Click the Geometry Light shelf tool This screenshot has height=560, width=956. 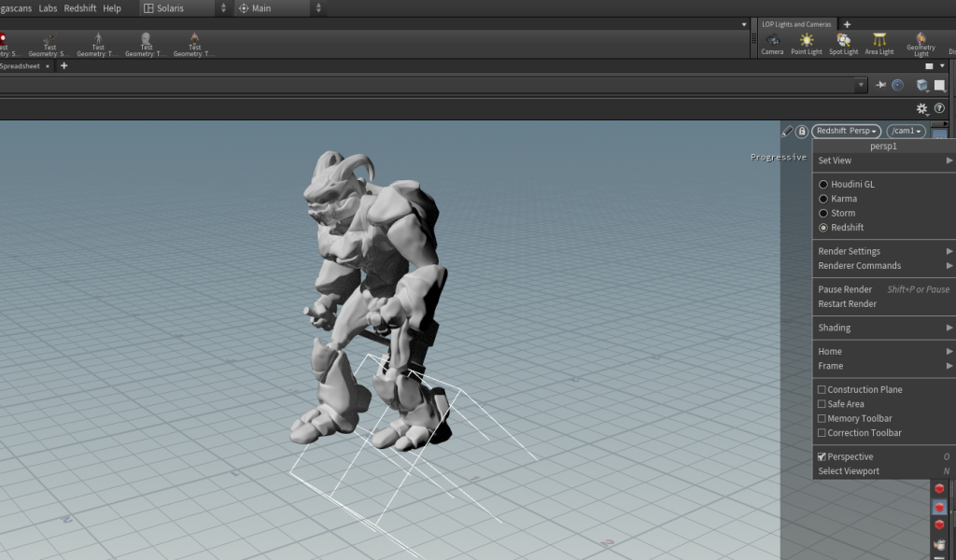[x=921, y=43]
